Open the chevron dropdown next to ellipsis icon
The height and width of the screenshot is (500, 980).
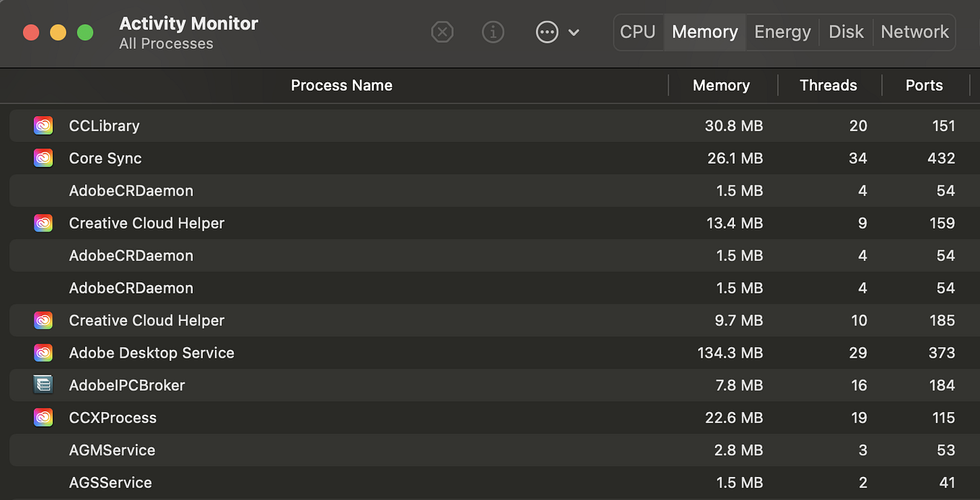coord(574,32)
